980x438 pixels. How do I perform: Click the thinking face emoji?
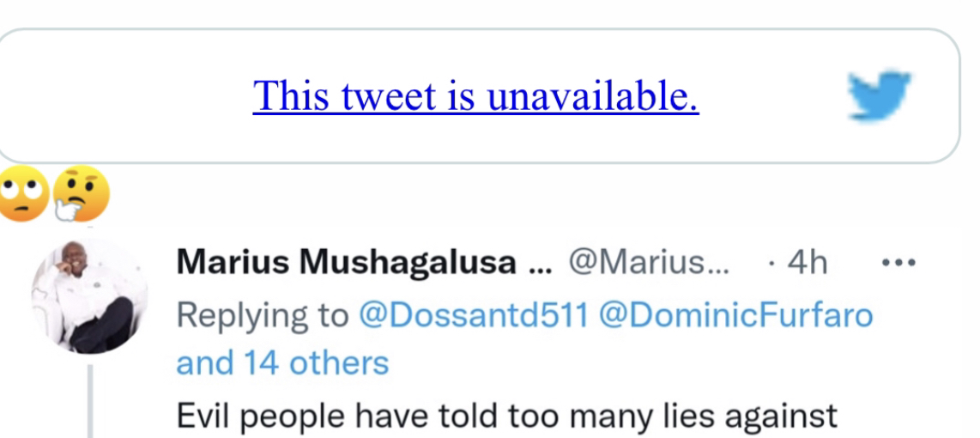click(x=80, y=193)
